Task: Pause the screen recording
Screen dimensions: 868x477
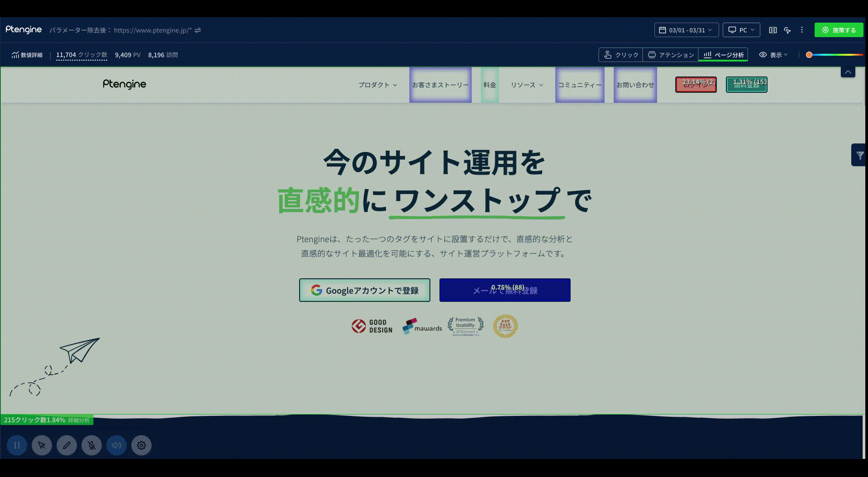Action: (x=17, y=445)
